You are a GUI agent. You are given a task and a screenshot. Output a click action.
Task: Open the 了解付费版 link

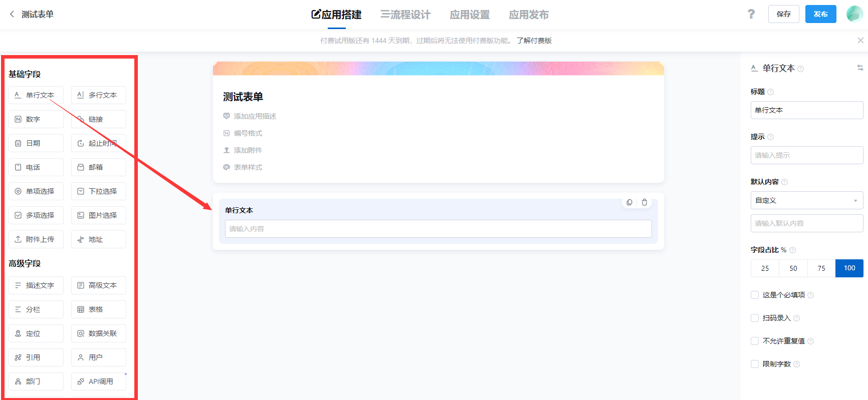(534, 41)
